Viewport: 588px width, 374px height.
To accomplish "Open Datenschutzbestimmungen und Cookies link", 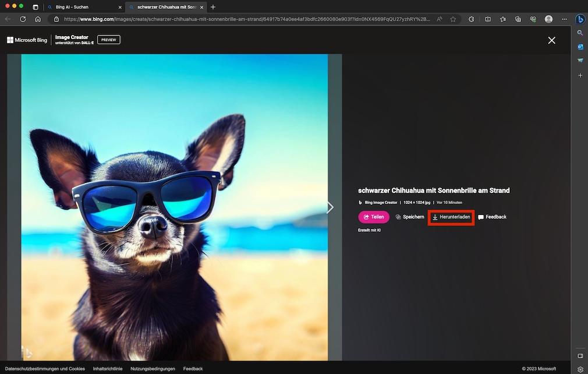I will [45, 369].
